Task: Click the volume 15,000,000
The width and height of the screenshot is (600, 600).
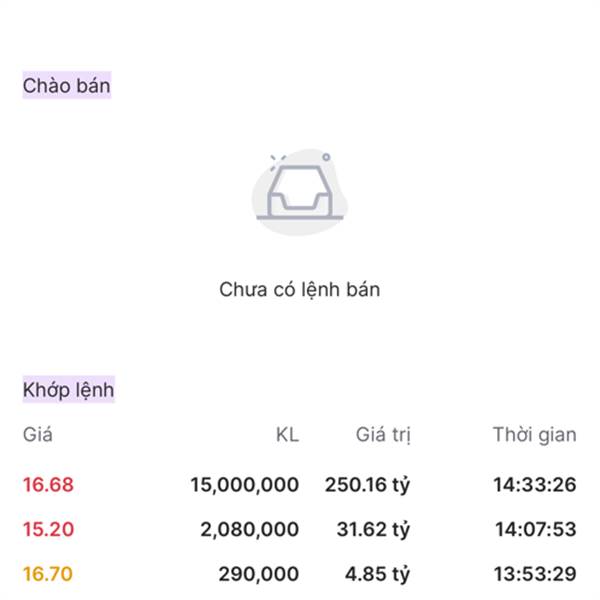Action: 245,485
